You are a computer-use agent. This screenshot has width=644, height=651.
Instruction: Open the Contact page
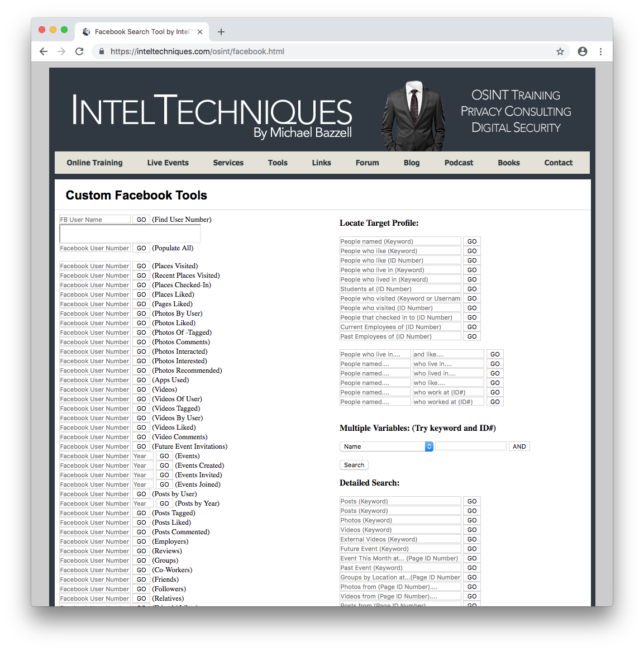(558, 163)
